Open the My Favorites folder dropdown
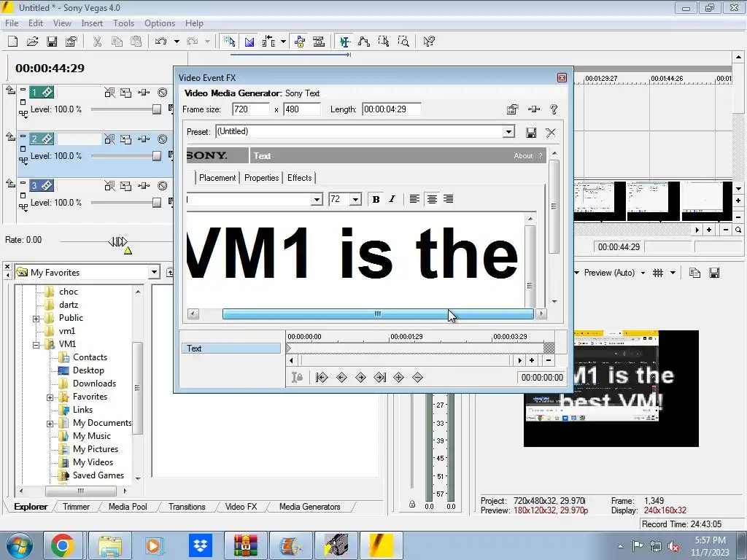 pos(154,273)
